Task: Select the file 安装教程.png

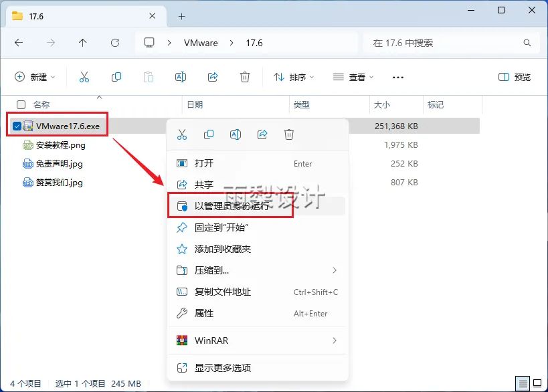Action: click(x=60, y=145)
